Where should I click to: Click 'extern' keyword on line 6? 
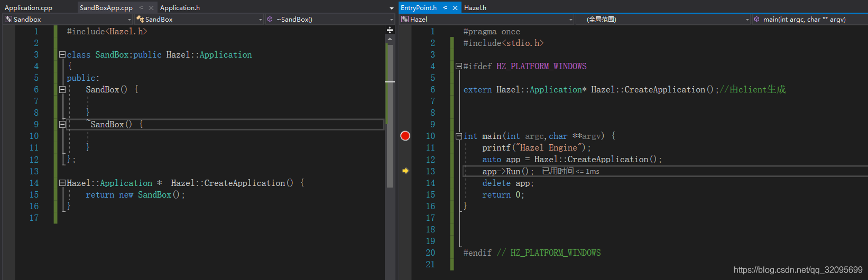pos(477,89)
